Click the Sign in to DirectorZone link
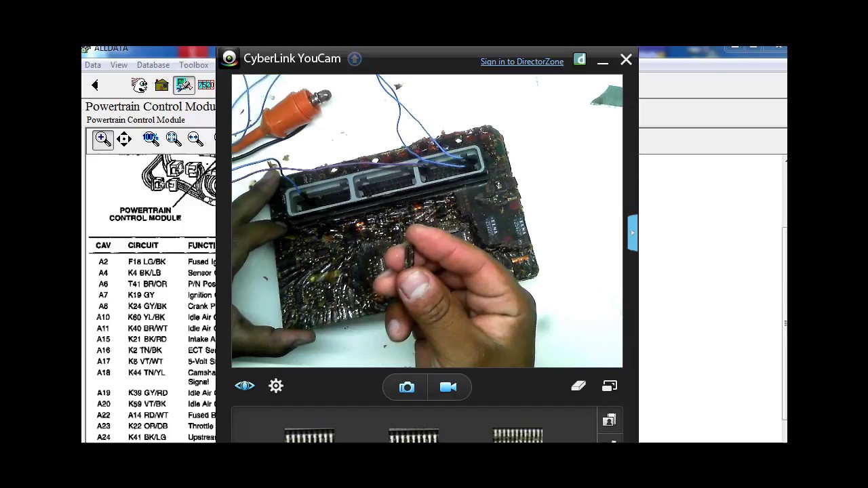The width and height of the screenshot is (868, 488). coord(522,62)
